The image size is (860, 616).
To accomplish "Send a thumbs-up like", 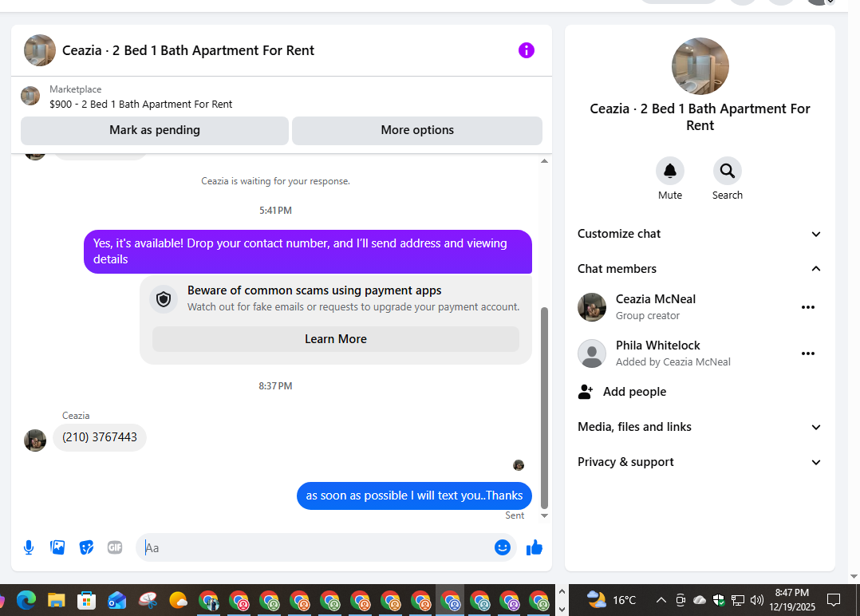I will (535, 547).
